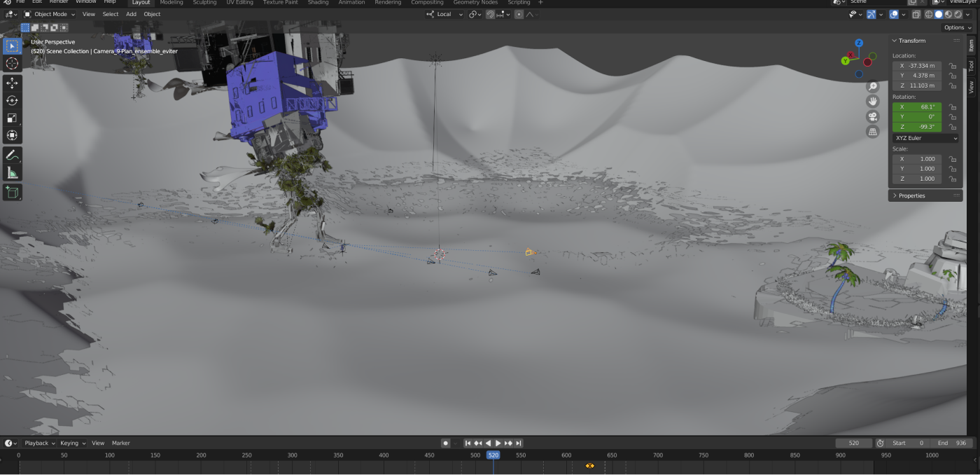This screenshot has width=980, height=475.
Task: Choose the subtract selection mode icon
Action: point(45,27)
